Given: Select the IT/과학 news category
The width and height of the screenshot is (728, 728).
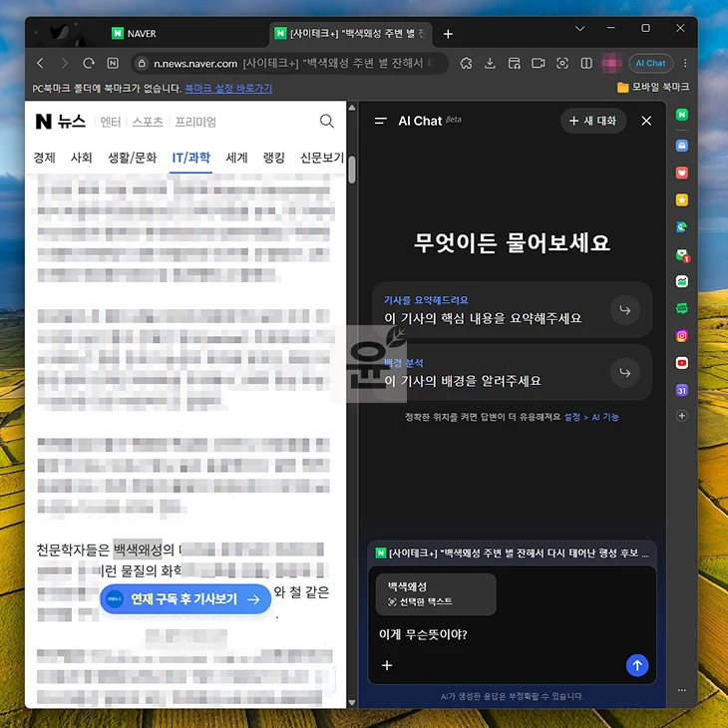Looking at the screenshot, I should point(190,158).
